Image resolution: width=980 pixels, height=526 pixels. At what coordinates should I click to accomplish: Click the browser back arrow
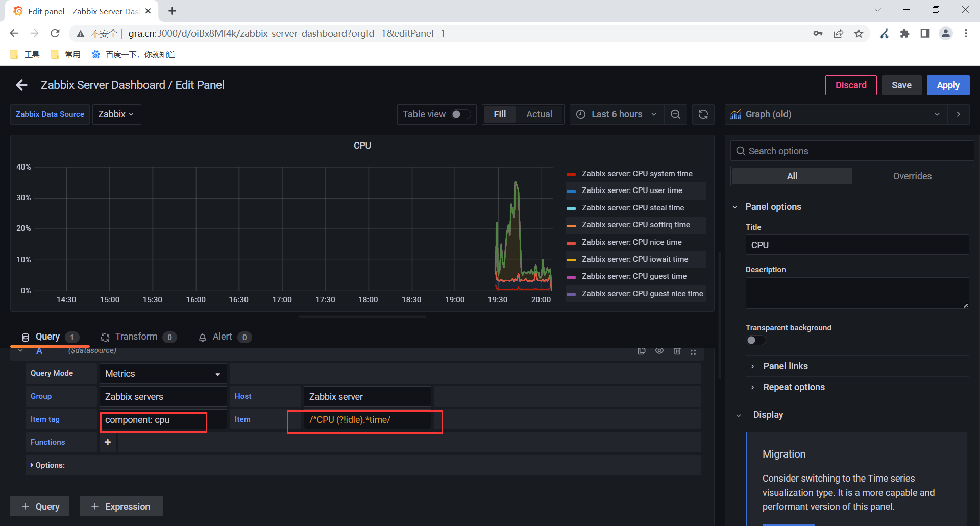pyautogui.click(x=14, y=33)
